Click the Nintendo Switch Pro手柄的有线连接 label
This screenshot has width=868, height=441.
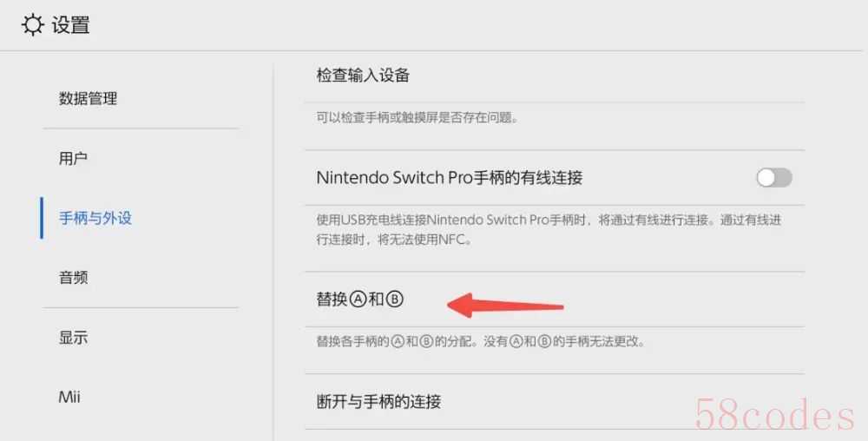point(450,178)
